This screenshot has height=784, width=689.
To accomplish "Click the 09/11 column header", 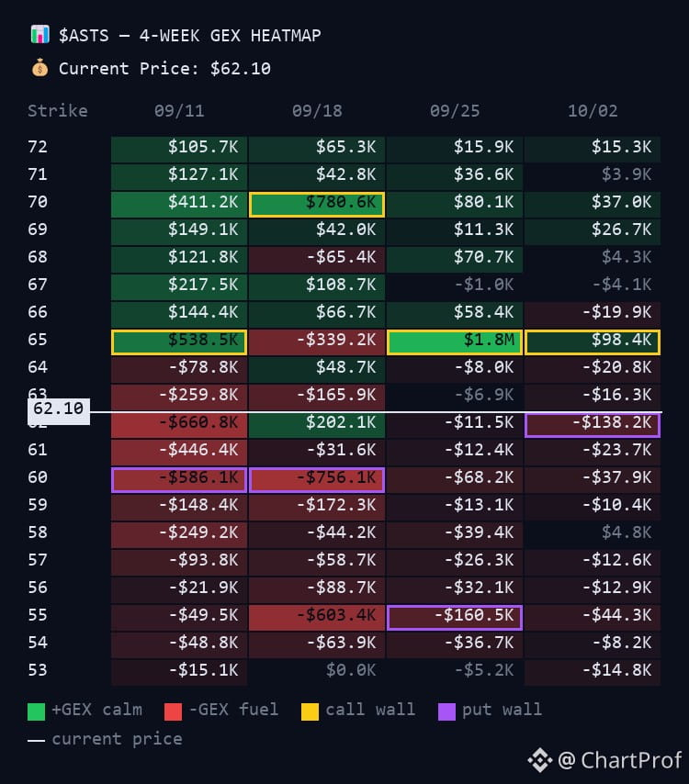I will tap(179, 110).
